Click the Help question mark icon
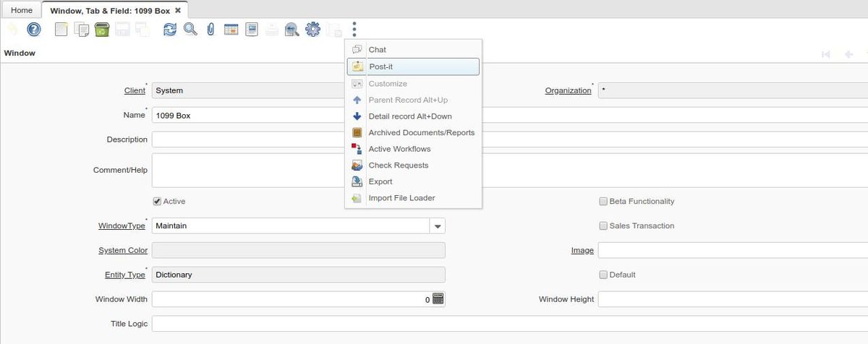This screenshot has width=868, height=344. [34, 30]
